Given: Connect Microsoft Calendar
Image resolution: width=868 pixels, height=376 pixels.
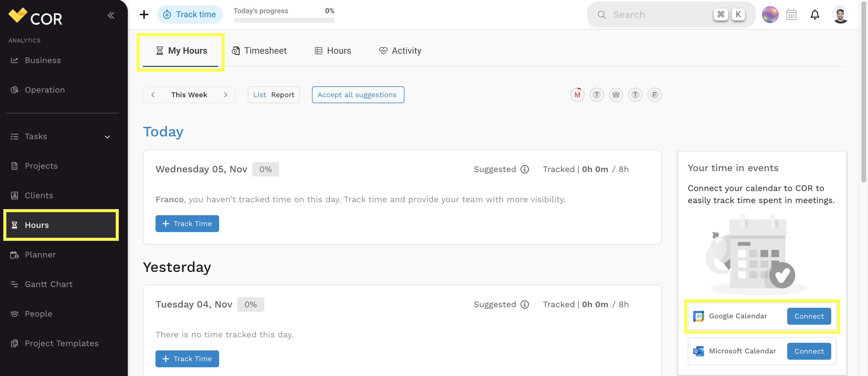Looking at the screenshot, I should coord(809,351).
